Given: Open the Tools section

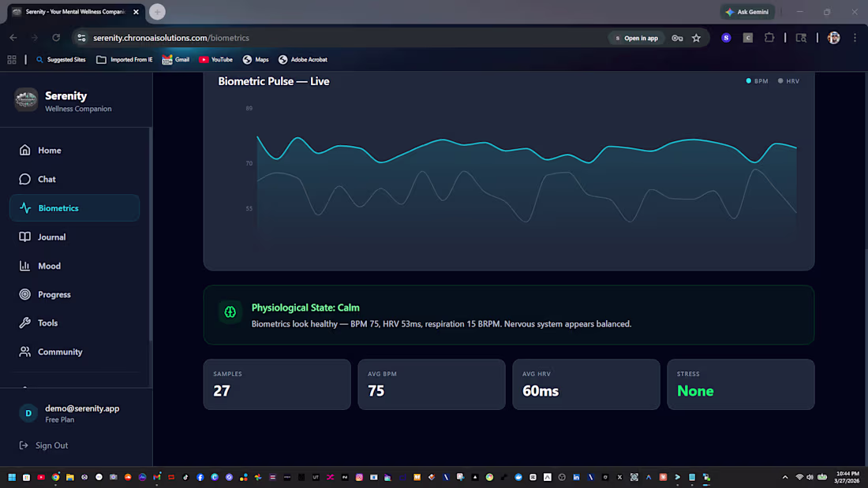Looking at the screenshot, I should click(74, 323).
